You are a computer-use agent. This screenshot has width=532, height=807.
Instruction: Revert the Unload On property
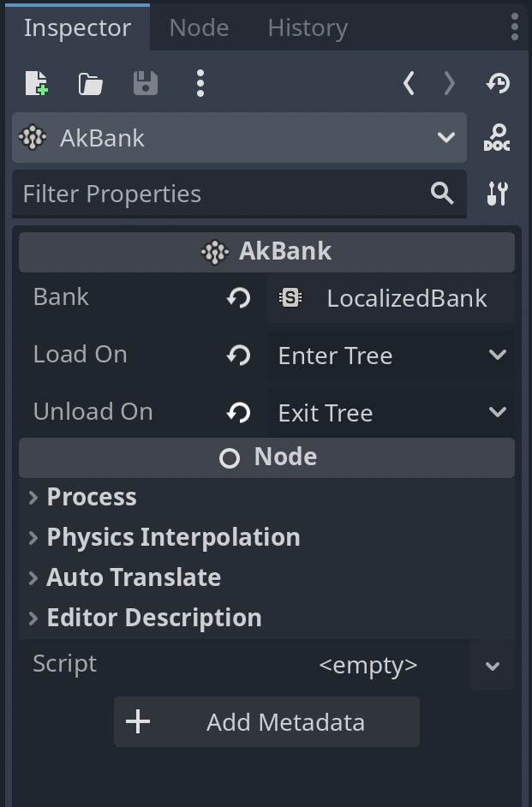[x=241, y=412]
